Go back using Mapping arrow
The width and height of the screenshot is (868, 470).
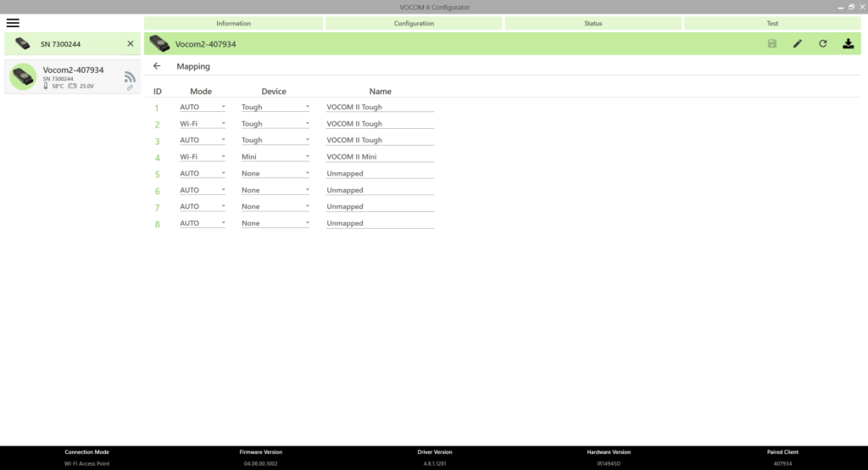click(157, 66)
